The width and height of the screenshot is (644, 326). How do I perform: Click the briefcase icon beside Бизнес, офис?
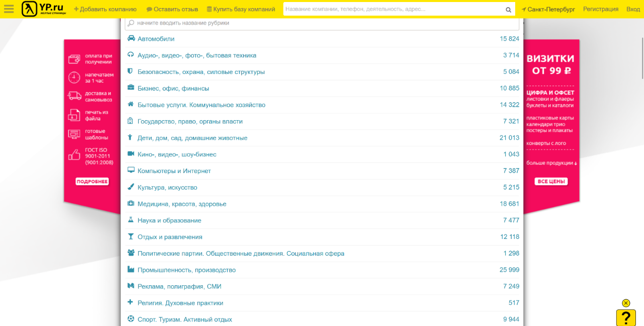click(x=131, y=88)
